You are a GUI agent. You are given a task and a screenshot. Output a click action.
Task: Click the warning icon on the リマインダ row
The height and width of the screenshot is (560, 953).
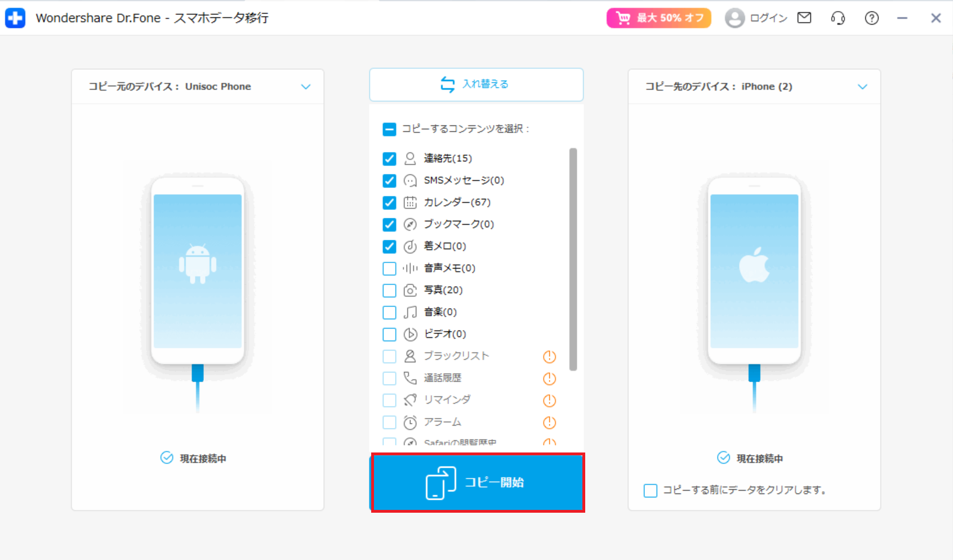tap(549, 401)
